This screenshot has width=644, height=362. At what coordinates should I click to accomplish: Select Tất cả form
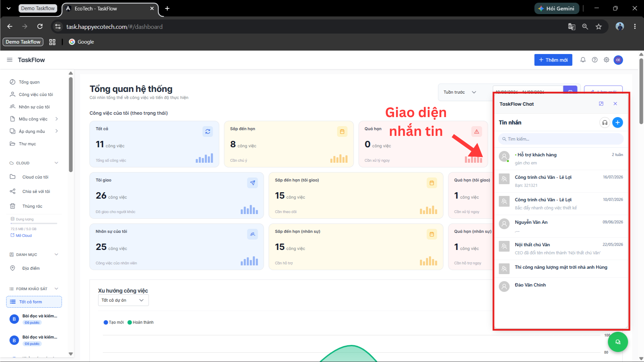point(34,302)
